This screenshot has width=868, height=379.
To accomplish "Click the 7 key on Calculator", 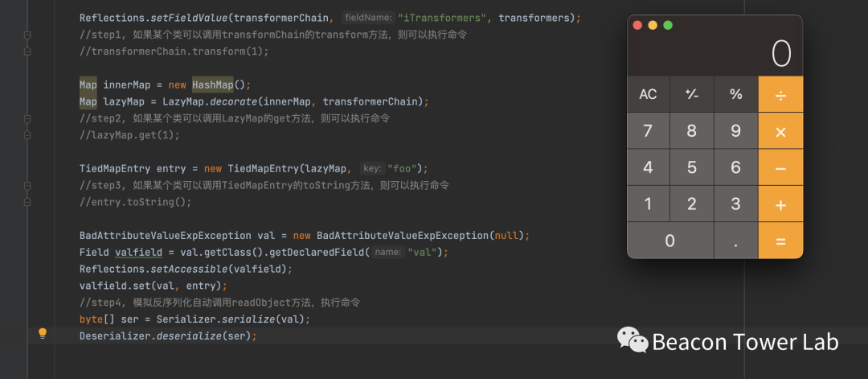I will coord(648,131).
